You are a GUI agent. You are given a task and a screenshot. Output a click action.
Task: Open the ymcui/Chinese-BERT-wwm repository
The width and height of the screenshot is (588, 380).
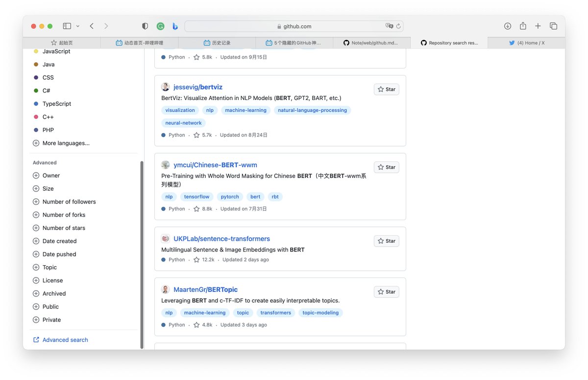[215, 165]
